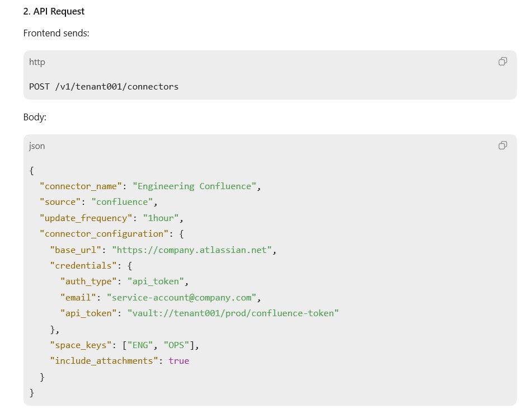Viewport: 532px width, 413px height.
Task: Click the "update_frequency" key
Action: pos(86,218)
